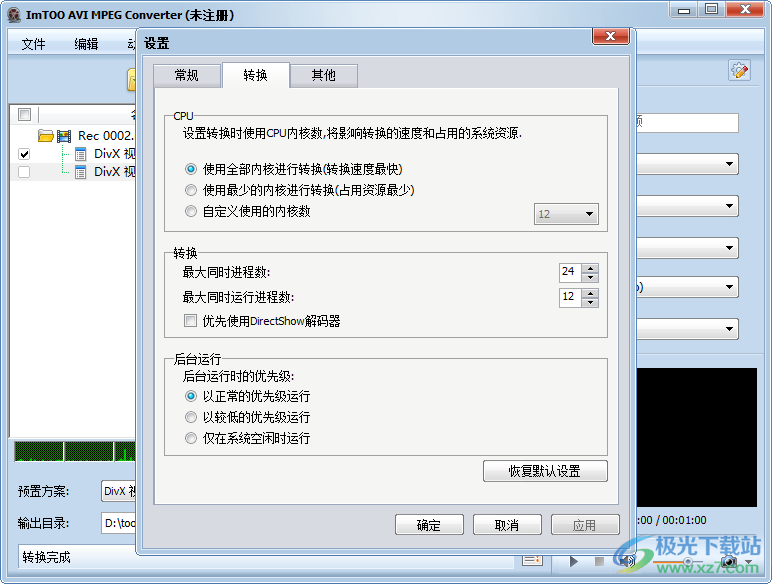
Task: Toggle the select-all checkbox in the file list header
Action: point(24,115)
